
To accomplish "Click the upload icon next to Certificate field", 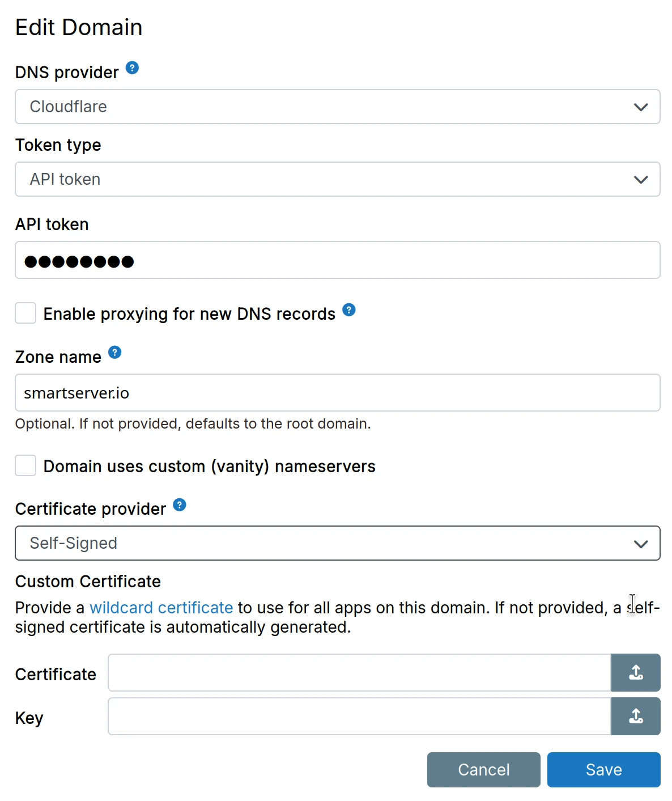I will pos(636,673).
